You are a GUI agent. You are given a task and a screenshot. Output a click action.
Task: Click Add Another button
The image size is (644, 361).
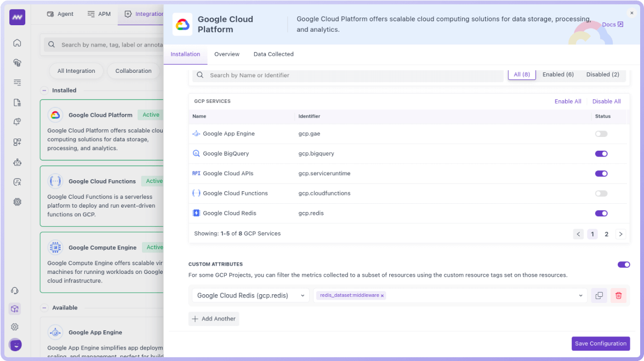pyautogui.click(x=214, y=319)
